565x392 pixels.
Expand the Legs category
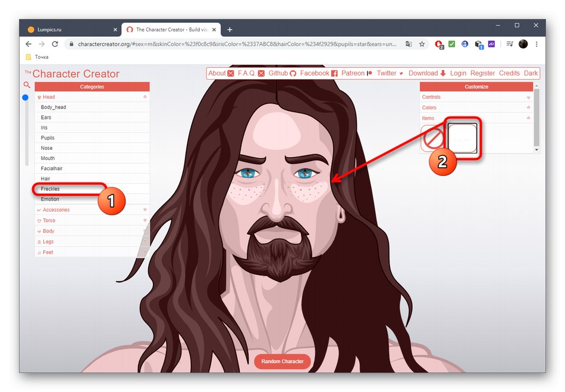click(92, 242)
